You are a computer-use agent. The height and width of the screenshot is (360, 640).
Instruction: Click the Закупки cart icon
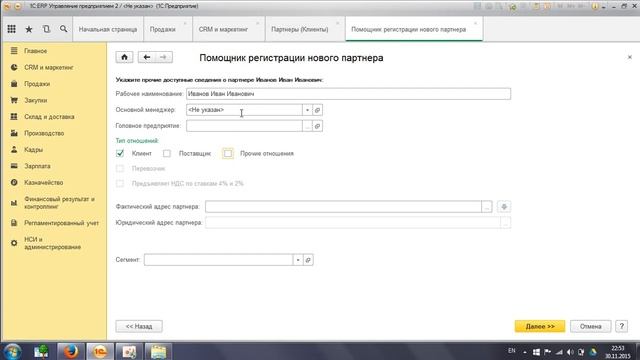tap(14, 100)
